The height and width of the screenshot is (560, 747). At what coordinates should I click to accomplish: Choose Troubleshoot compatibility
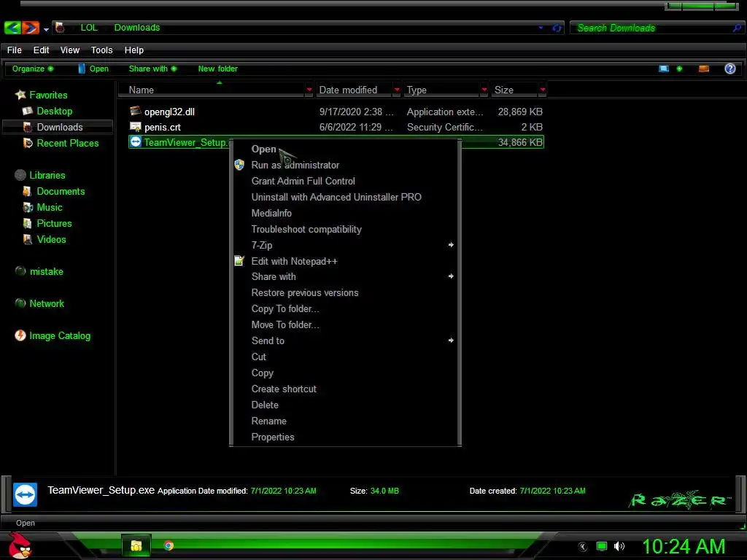point(345,230)
